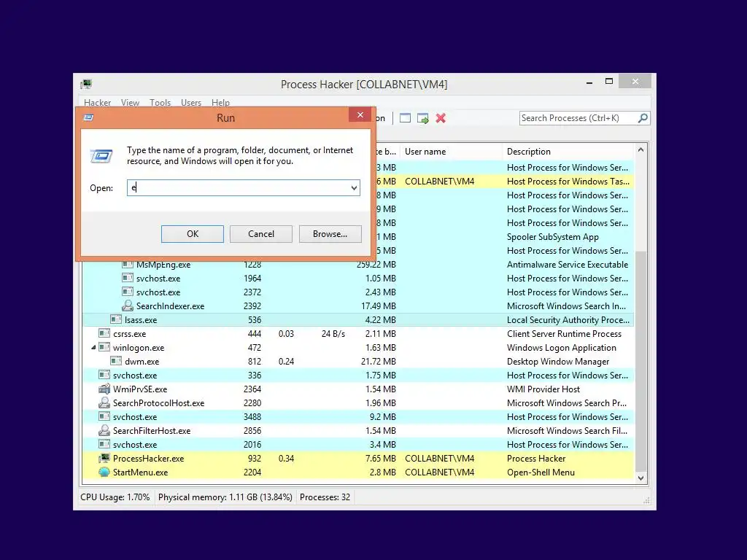Click the Spooler SubSystem App description
Viewport: 747px width, 560px height.
pos(553,237)
